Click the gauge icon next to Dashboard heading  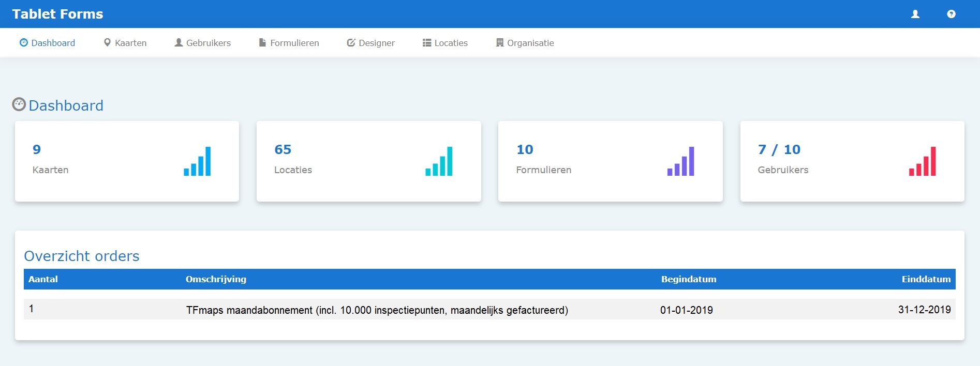tap(19, 104)
